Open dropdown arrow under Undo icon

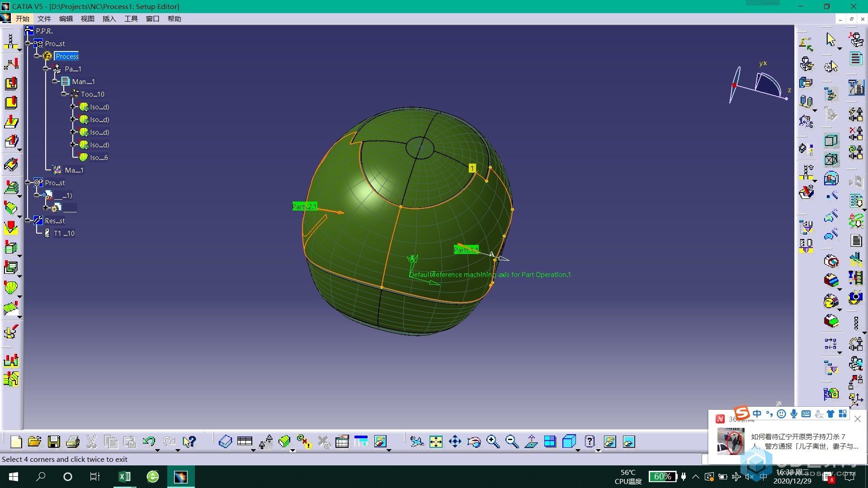pos(157,450)
